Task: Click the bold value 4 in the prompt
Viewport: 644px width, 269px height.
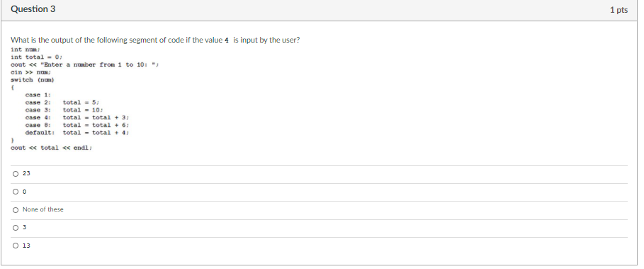Action: click(x=227, y=40)
